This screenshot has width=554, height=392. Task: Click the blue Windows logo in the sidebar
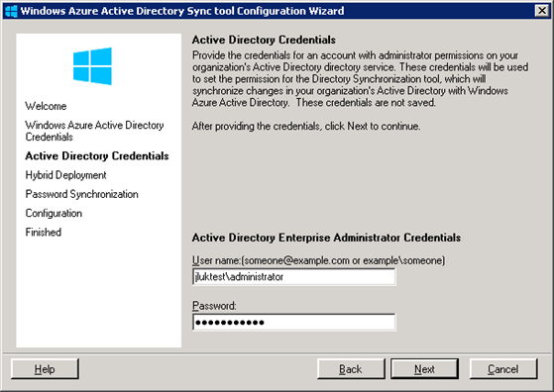point(92,66)
